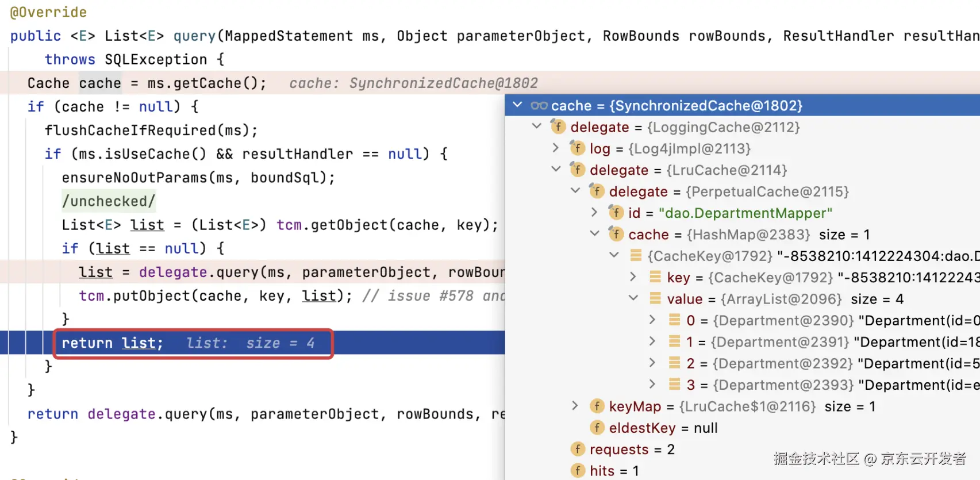Image resolution: width=980 pixels, height=480 pixels.
Task: Click the '@Override' annotation
Action: pos(48,12)
